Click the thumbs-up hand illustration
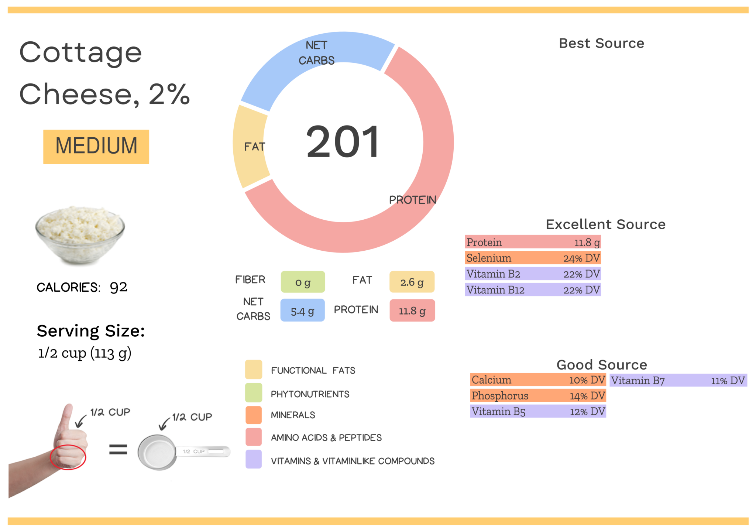 (48, 451)
